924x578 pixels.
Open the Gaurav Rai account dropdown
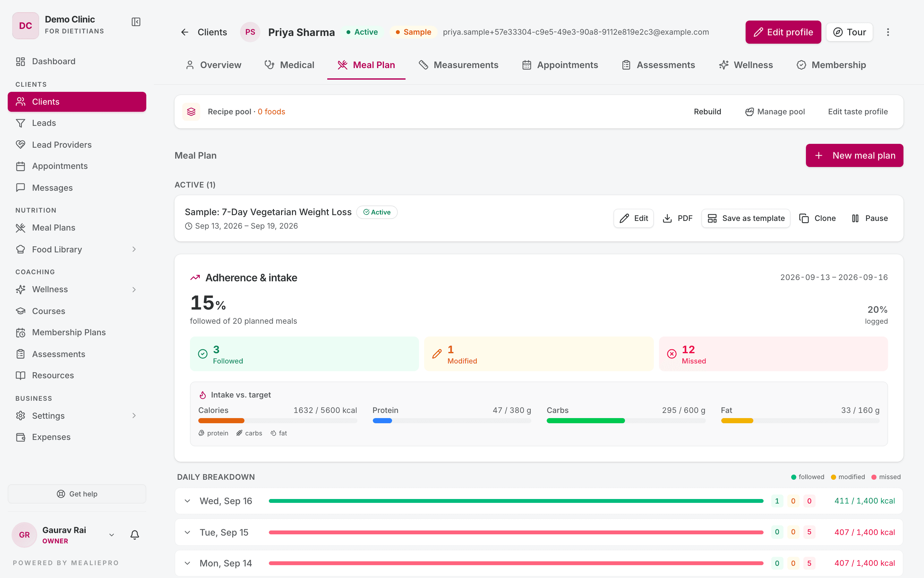pyautogui.click(x=112, y=535)
